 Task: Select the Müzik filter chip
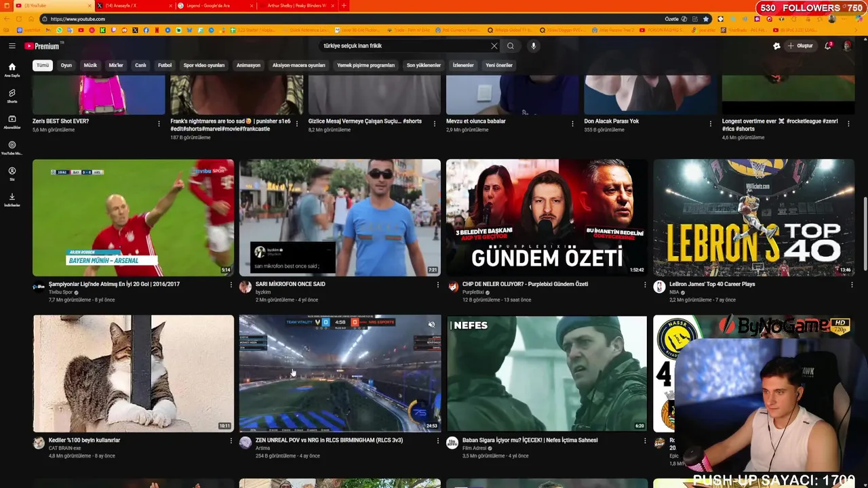(x=90, y=65)
